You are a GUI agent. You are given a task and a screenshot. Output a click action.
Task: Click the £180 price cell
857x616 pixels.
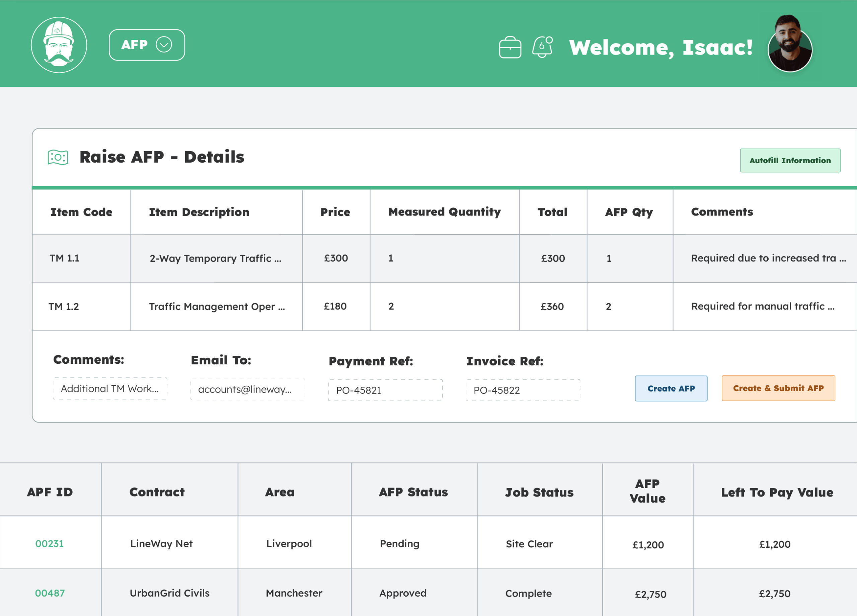(336, 307)
